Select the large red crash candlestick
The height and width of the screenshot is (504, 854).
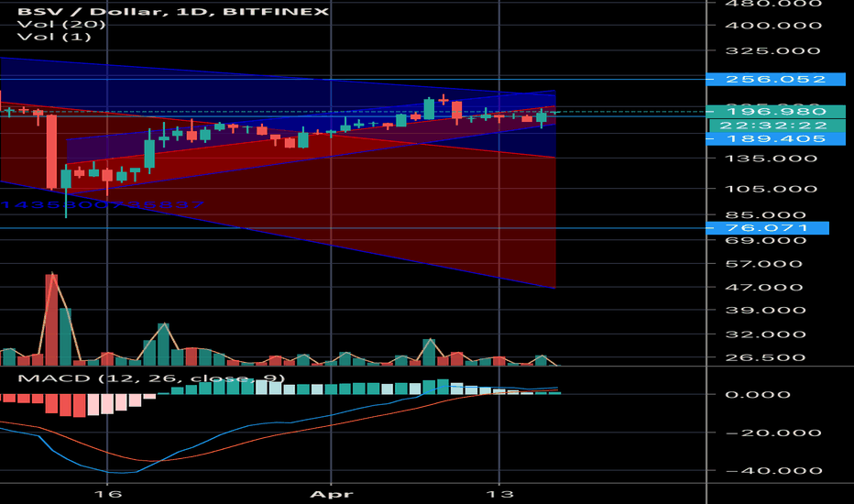(x=51, y=152)
